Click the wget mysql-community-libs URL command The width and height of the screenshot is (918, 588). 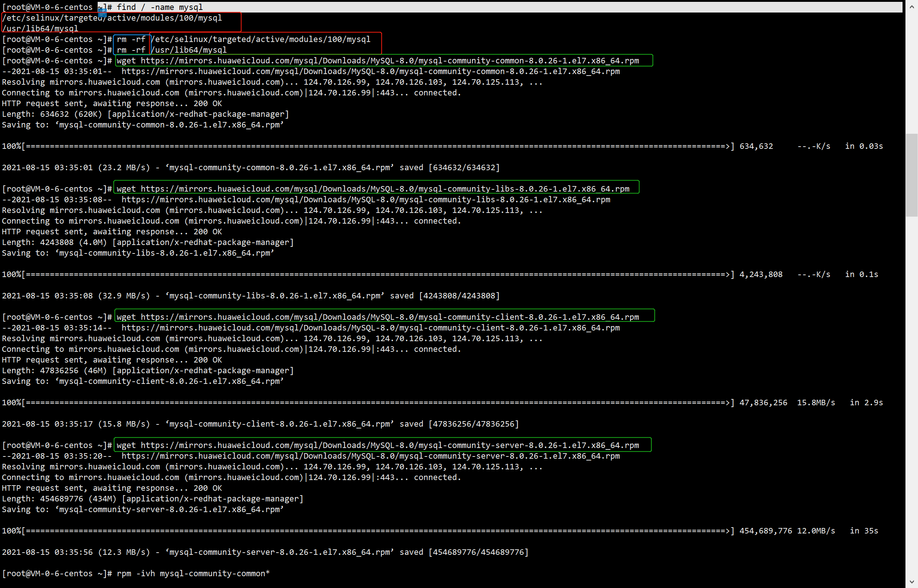pos(373,189)
